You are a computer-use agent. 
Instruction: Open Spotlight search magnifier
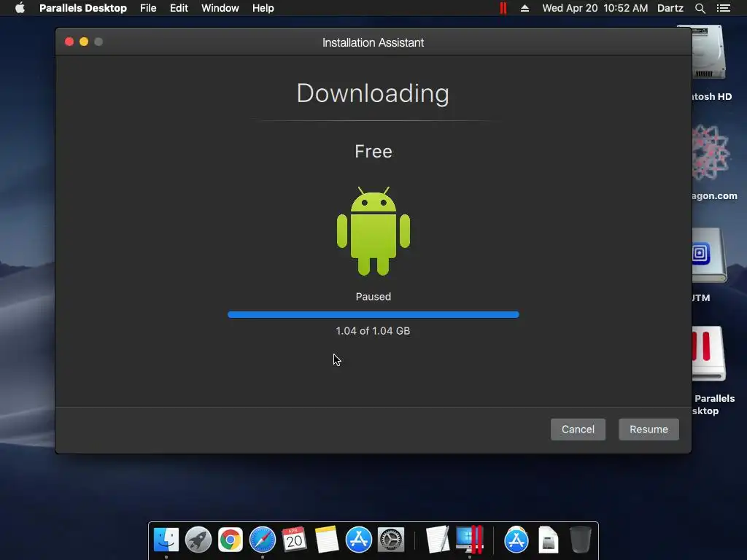click(x=700, y=8)
